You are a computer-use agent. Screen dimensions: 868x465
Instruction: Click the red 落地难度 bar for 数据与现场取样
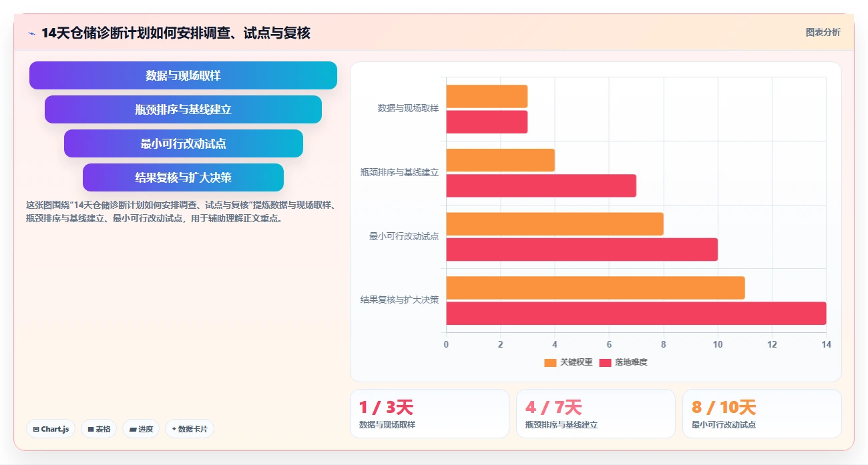(487, 122)
